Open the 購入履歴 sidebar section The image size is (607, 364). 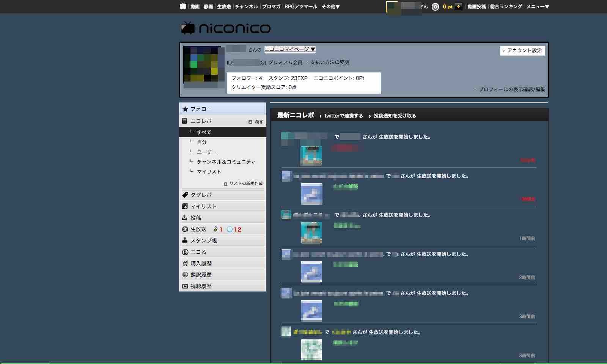pyautogui.click(x=223, y=263)
